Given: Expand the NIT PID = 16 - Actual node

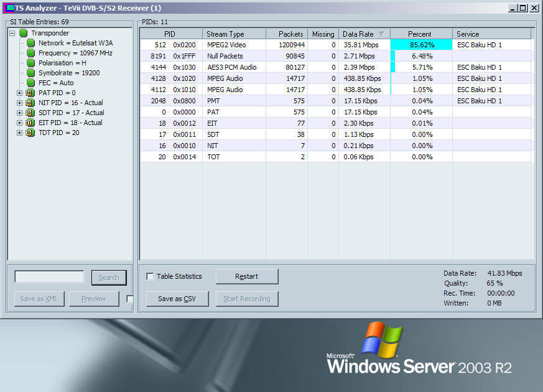Looking at the screenshot, I should 20,103.
